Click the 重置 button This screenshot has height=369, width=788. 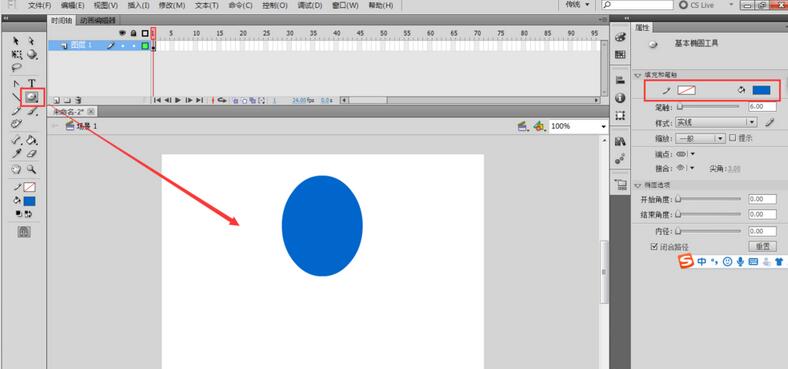click(762, 246)
